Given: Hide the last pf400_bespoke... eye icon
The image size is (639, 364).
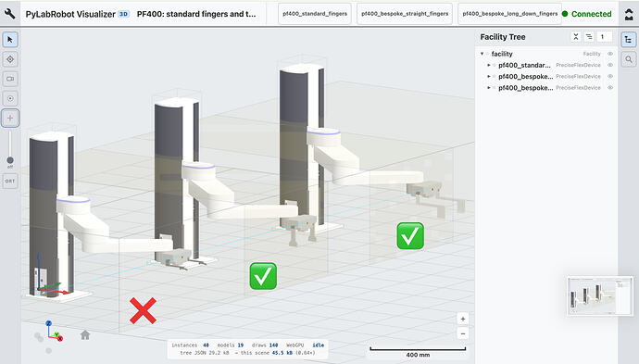Looking at the screenshot, I should coord(610,88).
